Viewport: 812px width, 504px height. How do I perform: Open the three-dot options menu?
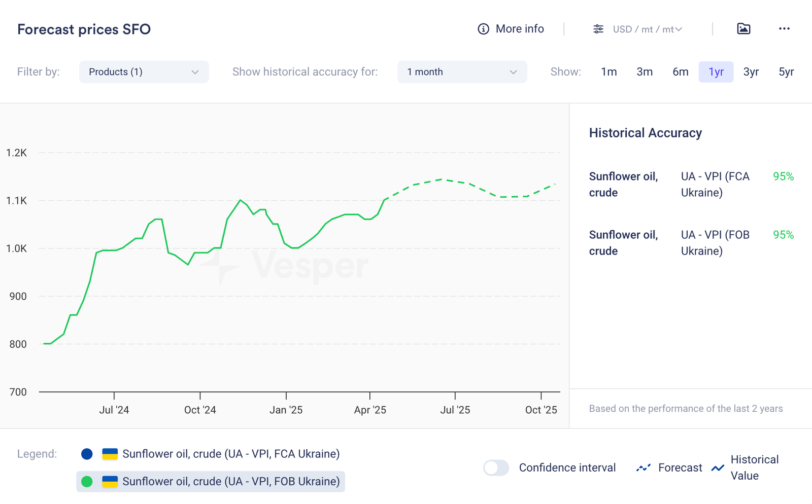pyautogui.click(x=784, y=29)
